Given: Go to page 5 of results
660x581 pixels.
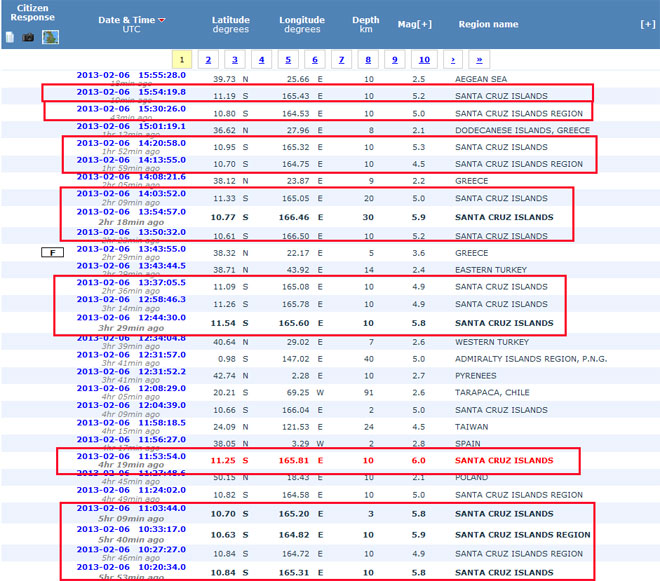Looking at the screenshot, I should click(287, 59).
